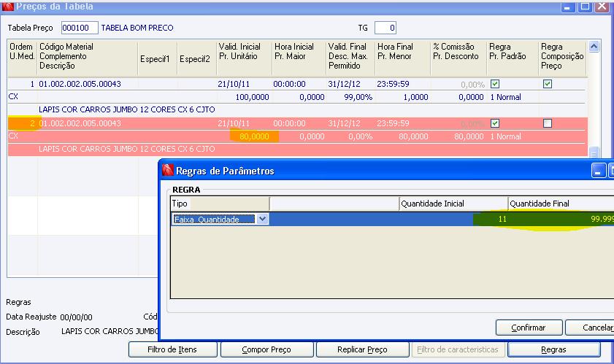Open the Faixa Quantidade type dropdown

pos(263,219)
